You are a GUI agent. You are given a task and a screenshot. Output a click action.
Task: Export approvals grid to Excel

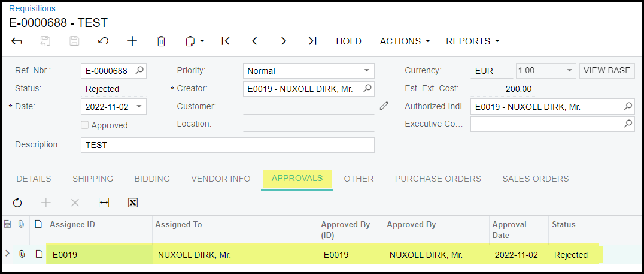coord(133,203)
